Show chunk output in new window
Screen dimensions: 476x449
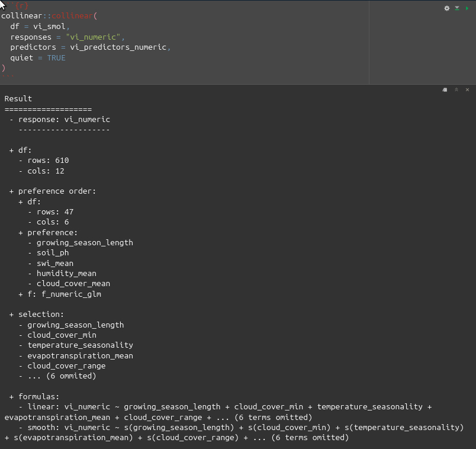445,90
